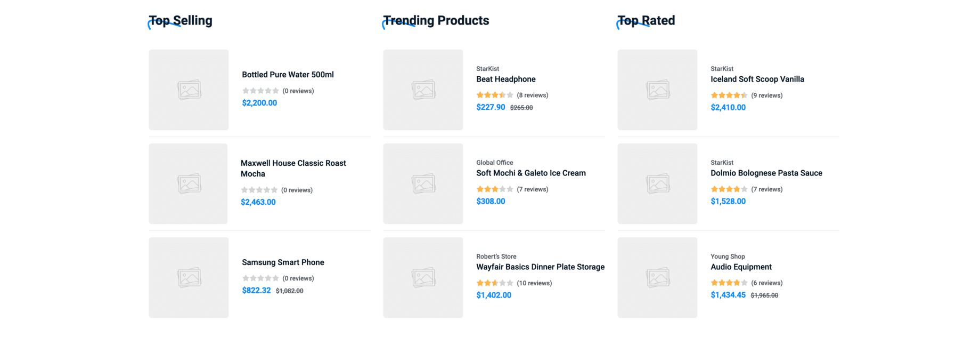Screen dimensions: 980x344
Task: Open Samsung Smart Phone image placeholder
Action: (x=189, y=277)
